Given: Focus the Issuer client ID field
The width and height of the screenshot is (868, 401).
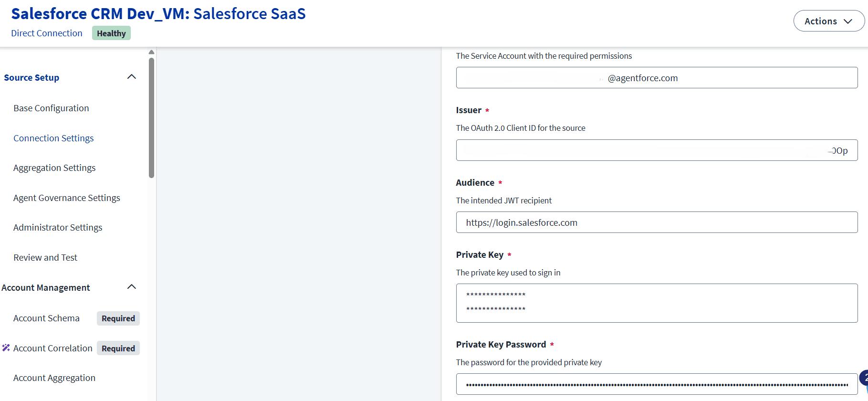Looking at the screenshot, I should pos(657,150).
